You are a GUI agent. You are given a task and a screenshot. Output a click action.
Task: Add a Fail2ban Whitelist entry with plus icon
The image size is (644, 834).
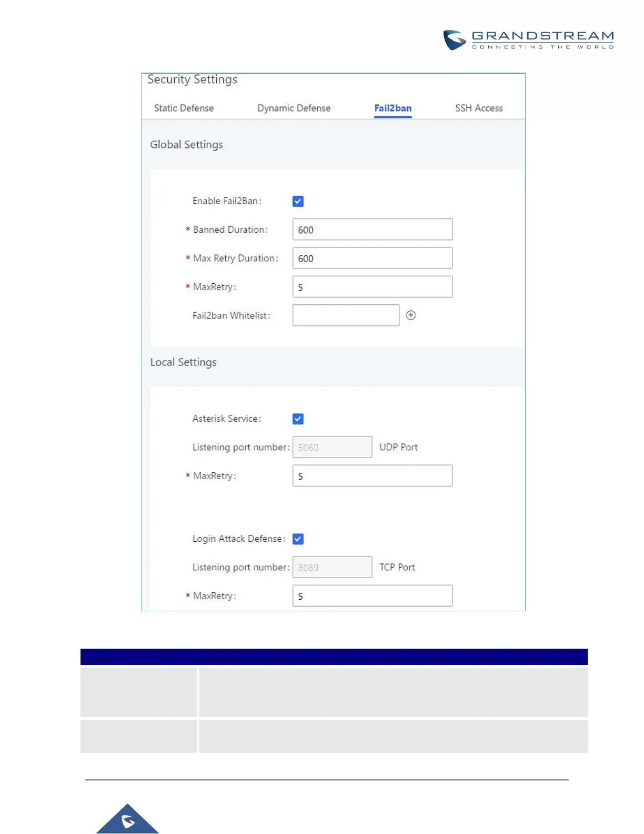[x=411, y=315]
